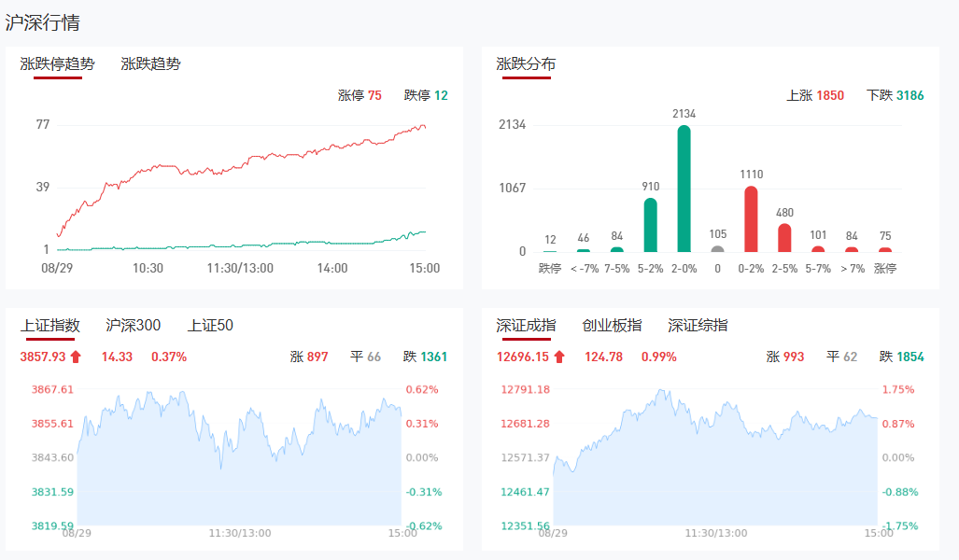Click the green 910 bar for 5-2%
Image resolution: width=959 pixels, height=560 pixels.
click(x=650, y=226)
